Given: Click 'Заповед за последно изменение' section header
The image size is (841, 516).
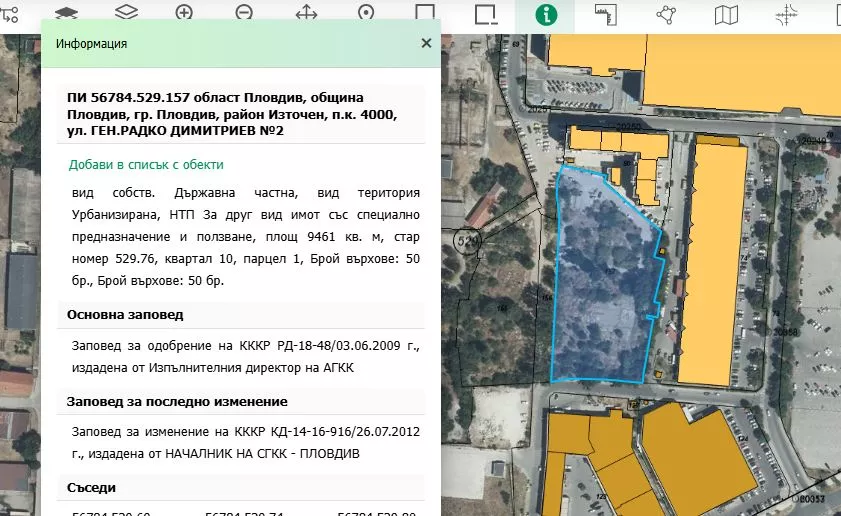Looking at the screenshot, I should coord(177,401).
